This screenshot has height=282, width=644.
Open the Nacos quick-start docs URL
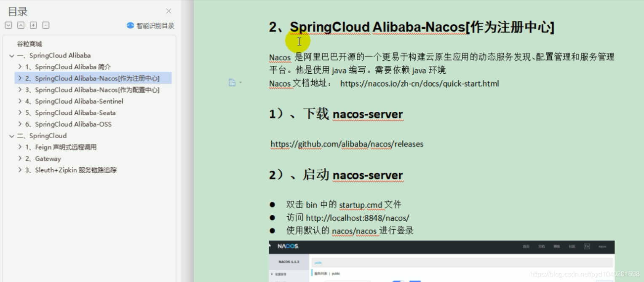(x=420, y=83)
